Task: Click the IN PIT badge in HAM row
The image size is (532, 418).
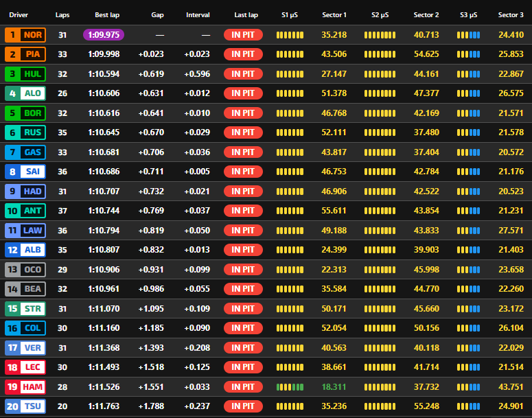Action: [243, 387]
